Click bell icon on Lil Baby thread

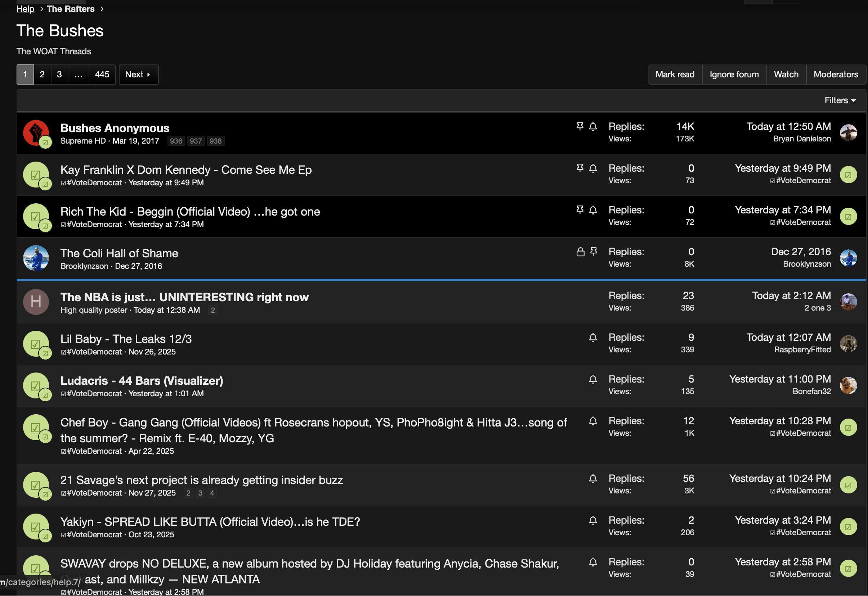click(x=592, y=338)
